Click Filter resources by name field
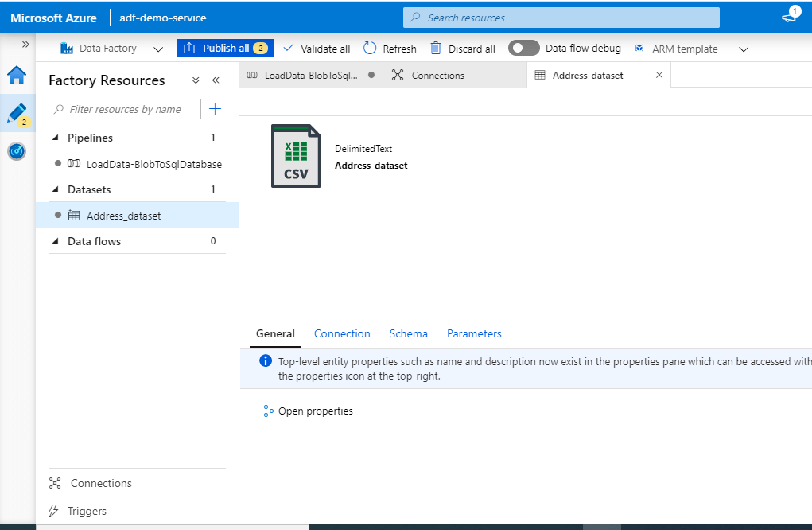Screen dimensions: 812x530 (125, 109)
